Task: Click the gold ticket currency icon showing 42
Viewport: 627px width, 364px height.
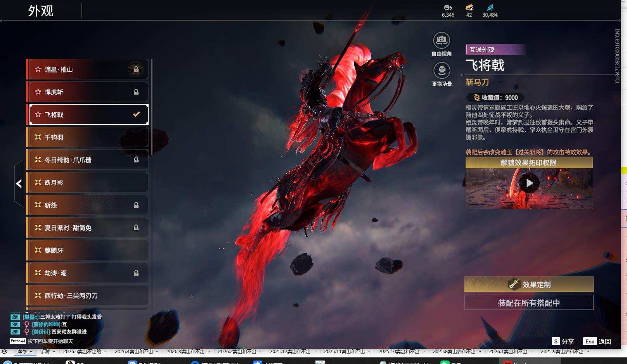Action: tap(469, 7)
